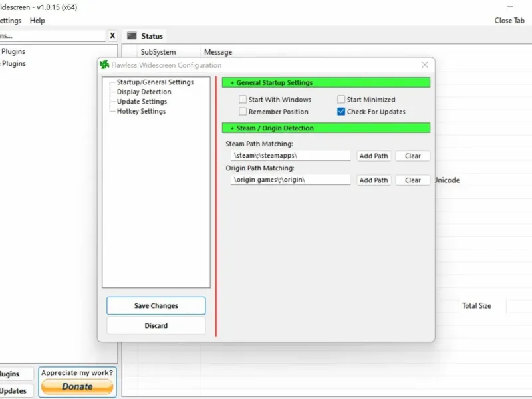
Task: Click the Status tab console icon
Action: 132,36
